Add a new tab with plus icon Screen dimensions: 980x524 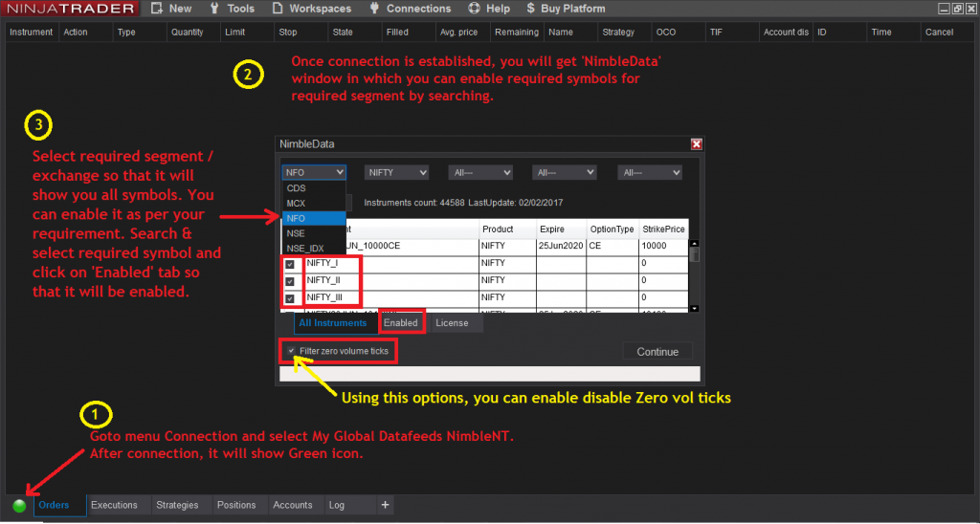(386, 505)
